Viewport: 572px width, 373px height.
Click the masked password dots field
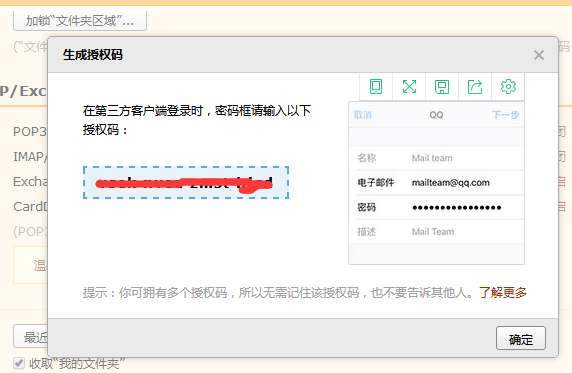pyautogui.click(x=456, y=208)
